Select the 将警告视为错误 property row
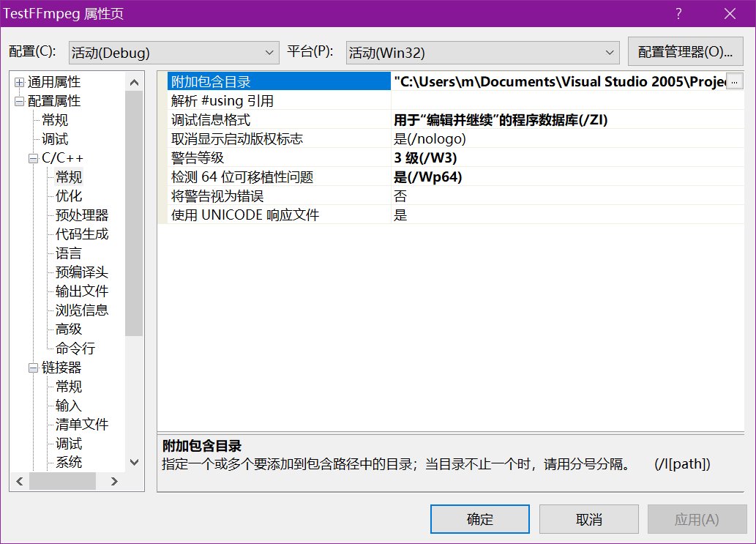The image size is (756, 544). 217,196
